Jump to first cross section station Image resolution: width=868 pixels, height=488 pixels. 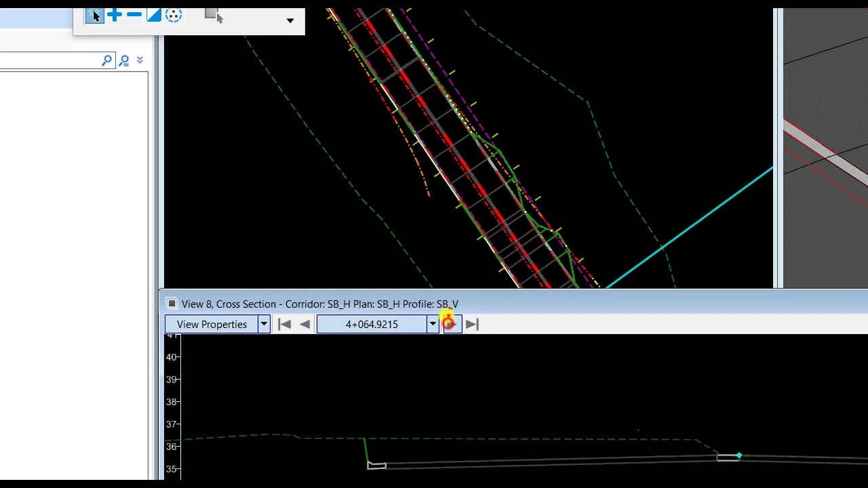(285, 325)
